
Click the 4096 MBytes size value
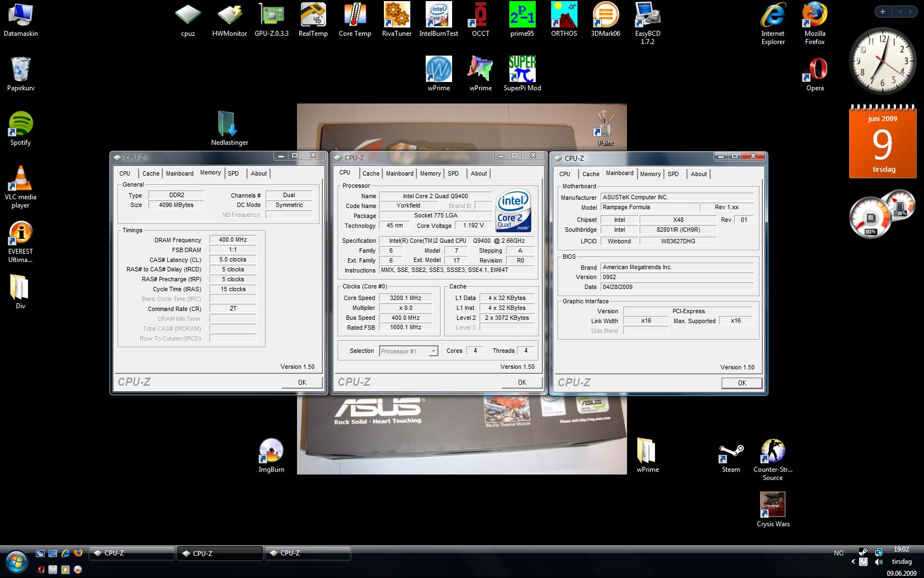coord(176,205)
